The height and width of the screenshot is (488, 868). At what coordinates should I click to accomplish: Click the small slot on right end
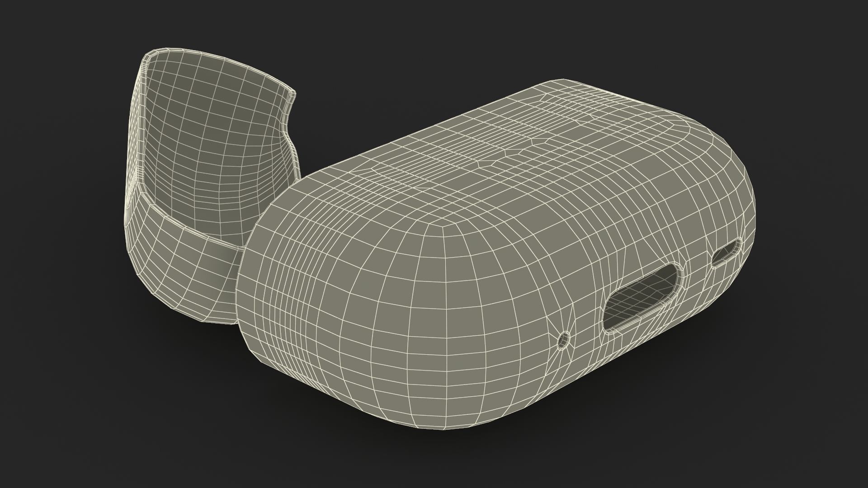click(726, 253)
